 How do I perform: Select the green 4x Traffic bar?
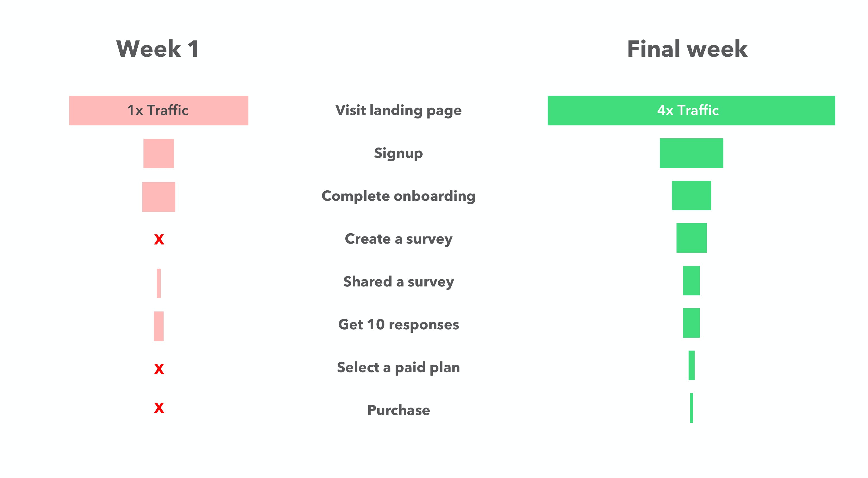coord(691,110)
